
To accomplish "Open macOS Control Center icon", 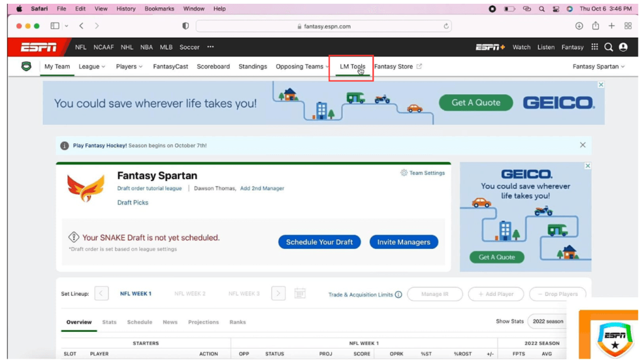I will (556, 9).
